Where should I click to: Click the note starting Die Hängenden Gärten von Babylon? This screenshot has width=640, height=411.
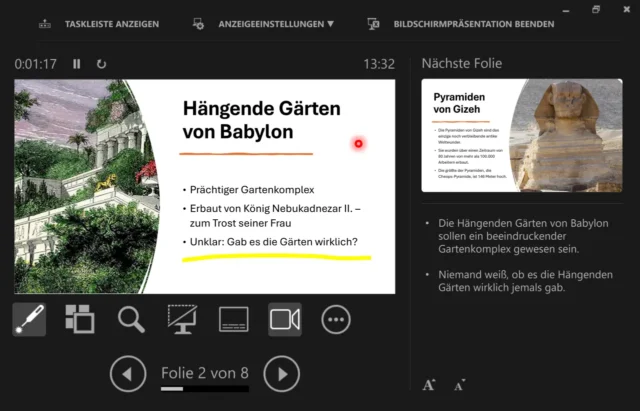coord(523,236)
